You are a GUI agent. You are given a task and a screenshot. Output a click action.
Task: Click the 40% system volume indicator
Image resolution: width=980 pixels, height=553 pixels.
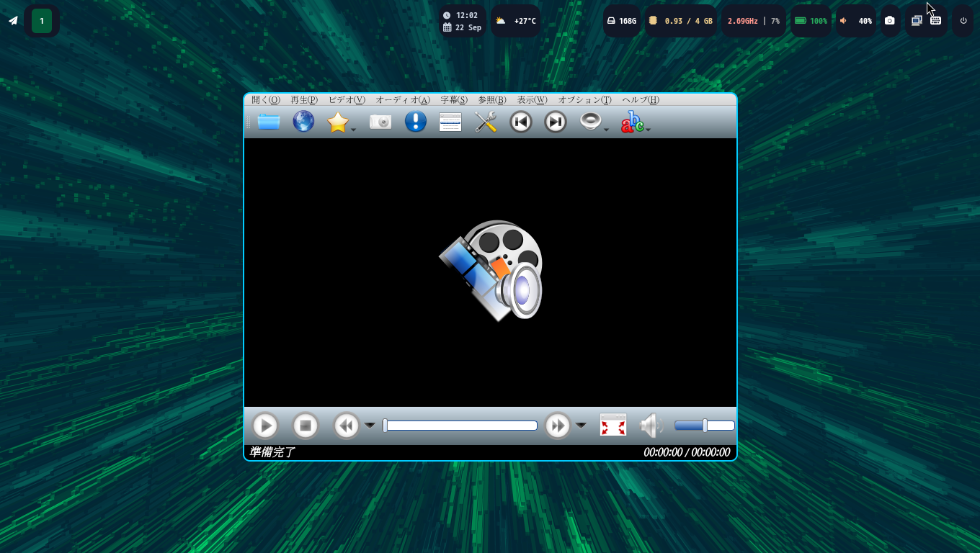pyautogui.click(x=856, y=21)
